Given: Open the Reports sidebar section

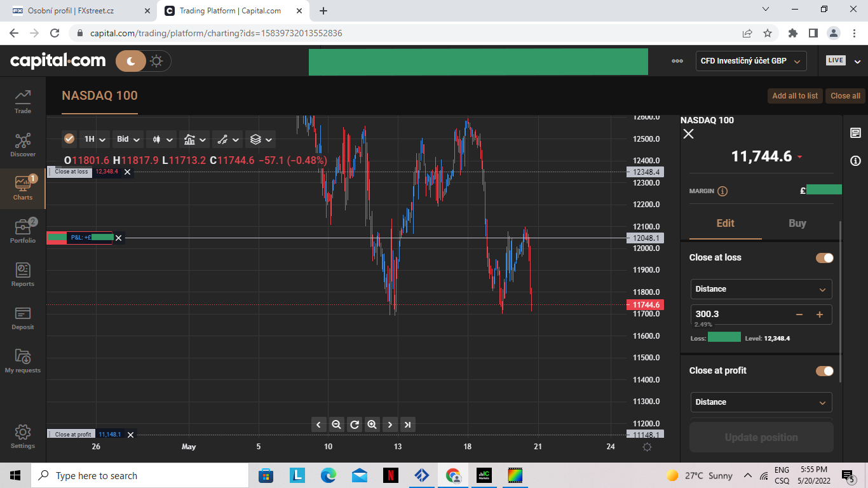Looking at the screenshot, I should click(23, 275).
